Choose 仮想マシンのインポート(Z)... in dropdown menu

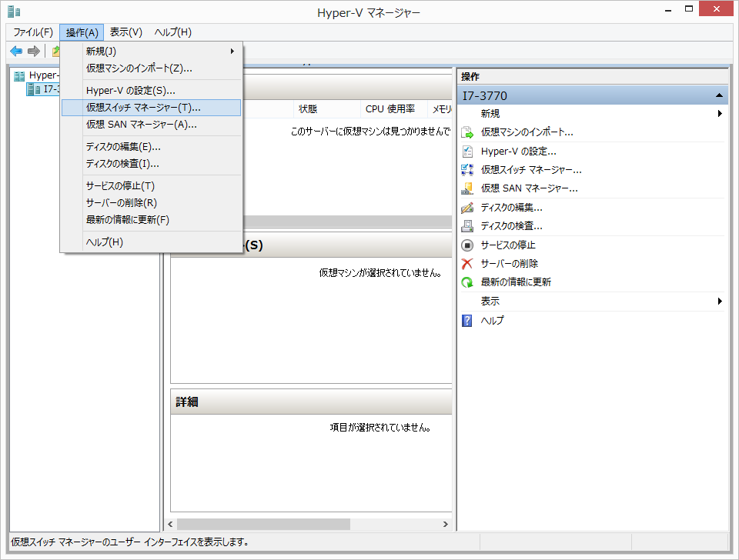click(x=151, y=68)
